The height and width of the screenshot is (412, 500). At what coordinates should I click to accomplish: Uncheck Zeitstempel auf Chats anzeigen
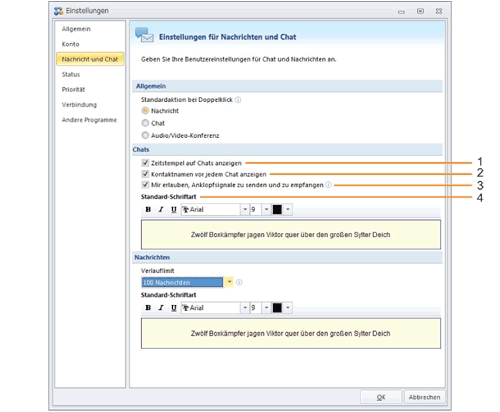[145, 163]
